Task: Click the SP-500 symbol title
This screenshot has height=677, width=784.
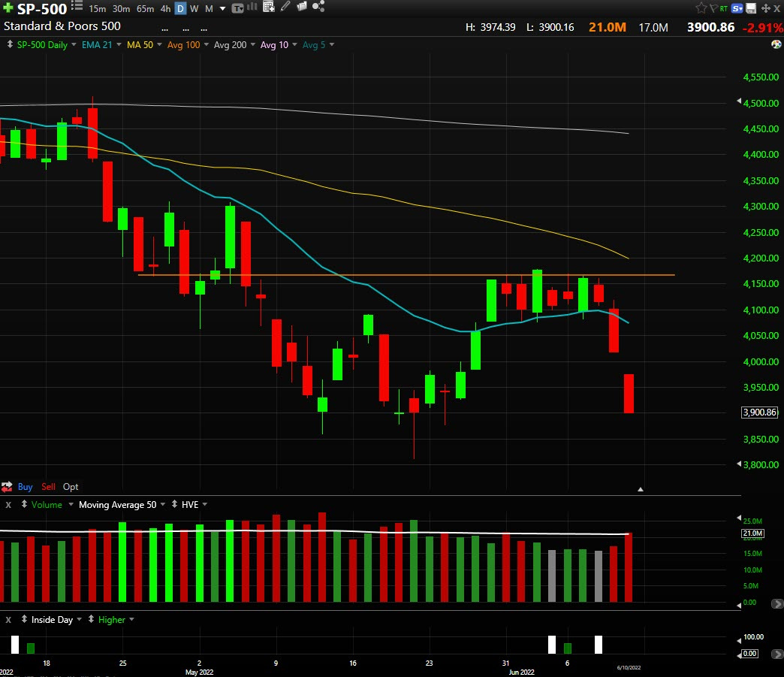Action: [x=42, y=9]
